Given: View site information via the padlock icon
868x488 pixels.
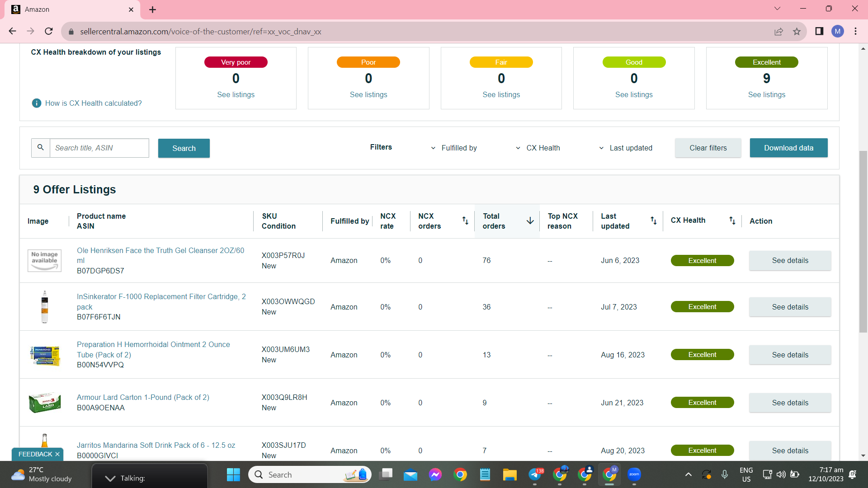Looking at the screenshot, I should click(x=71, y=32).
